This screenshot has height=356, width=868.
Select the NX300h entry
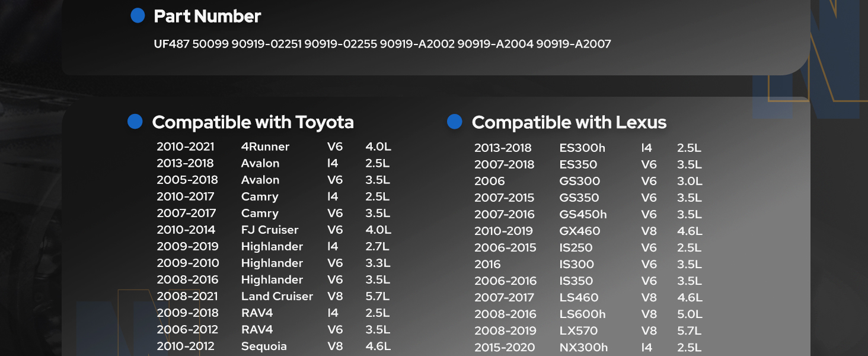pos(583,347)
